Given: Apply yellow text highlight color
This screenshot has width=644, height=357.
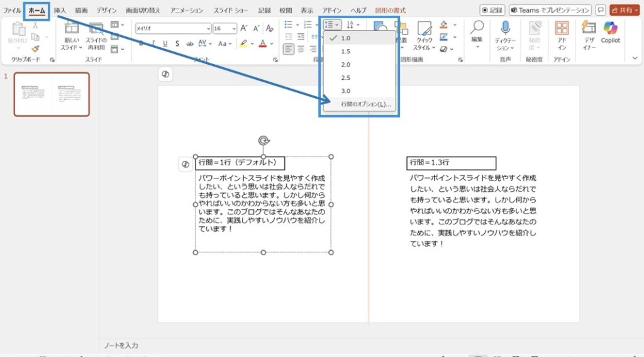Looking at the screenshot, I should [243, 43].
